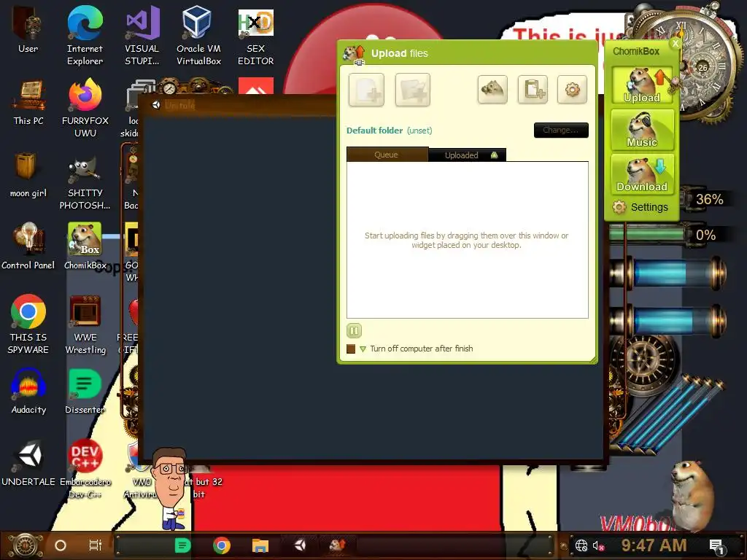This screenshot has width=747, height=560.
Task: Open WWE Wrestling desktop icon
Action: coord(85,324)
